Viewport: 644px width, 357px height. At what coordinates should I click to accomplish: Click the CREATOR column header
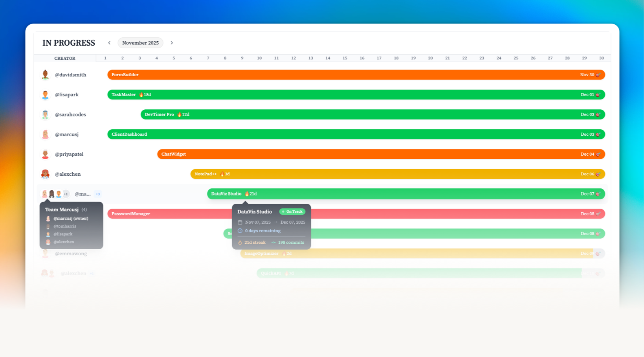point(65,58)
